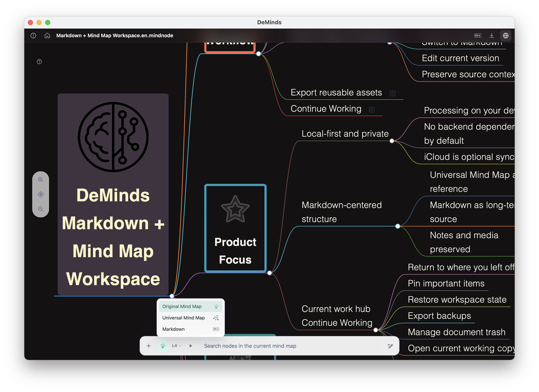Image resolution: width=539 pixels, height=392 pixels.
Task: Open the help question mark icon
Action: [x=39, y=62]
